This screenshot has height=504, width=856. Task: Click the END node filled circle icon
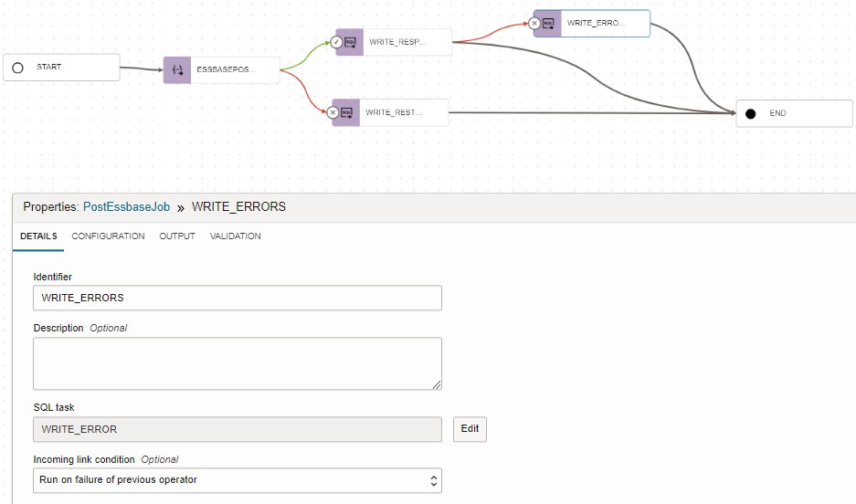click(750, 114)
